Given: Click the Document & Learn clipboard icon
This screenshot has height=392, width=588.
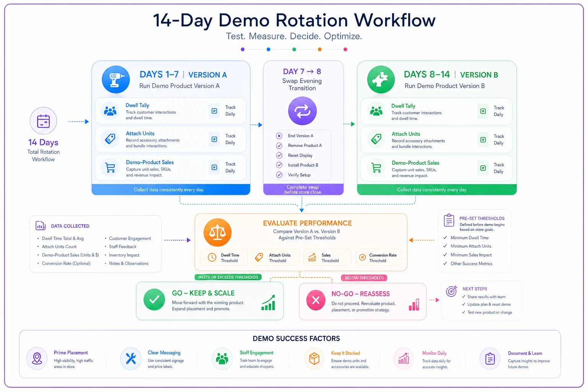Looking at the screenshot, I should point(490,359).
